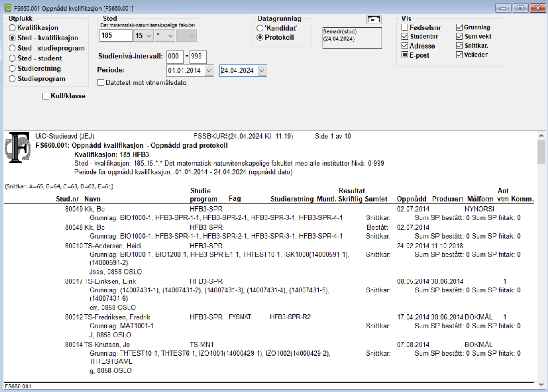
Task: Toggle the Adresse checkbox
Action: [x=405, y=46]
